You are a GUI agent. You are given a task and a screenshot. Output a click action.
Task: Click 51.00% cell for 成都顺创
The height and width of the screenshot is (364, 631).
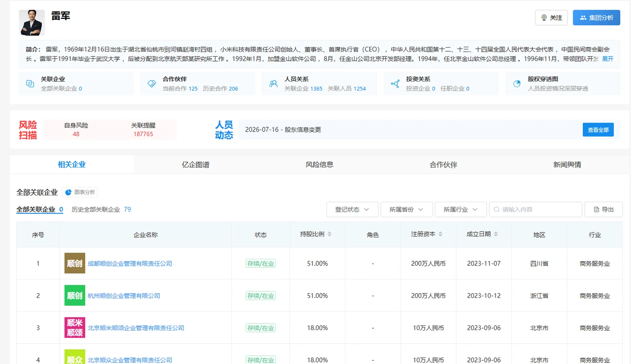click(317, 264)
